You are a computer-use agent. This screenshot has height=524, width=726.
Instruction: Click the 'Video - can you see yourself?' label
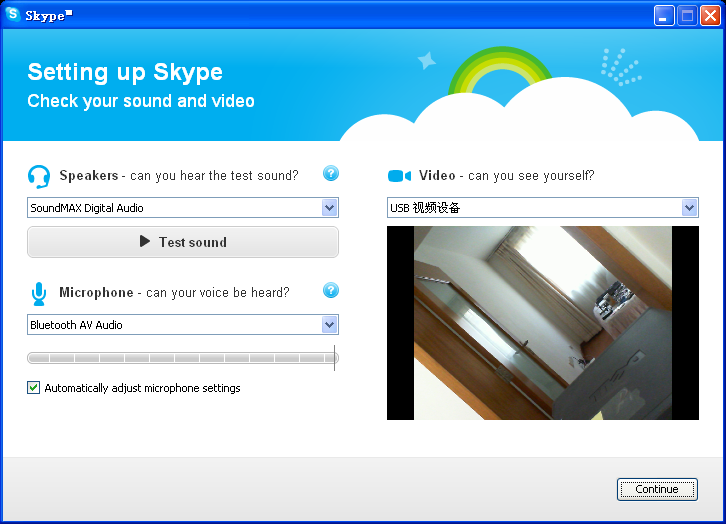click(x=507, y=175)
